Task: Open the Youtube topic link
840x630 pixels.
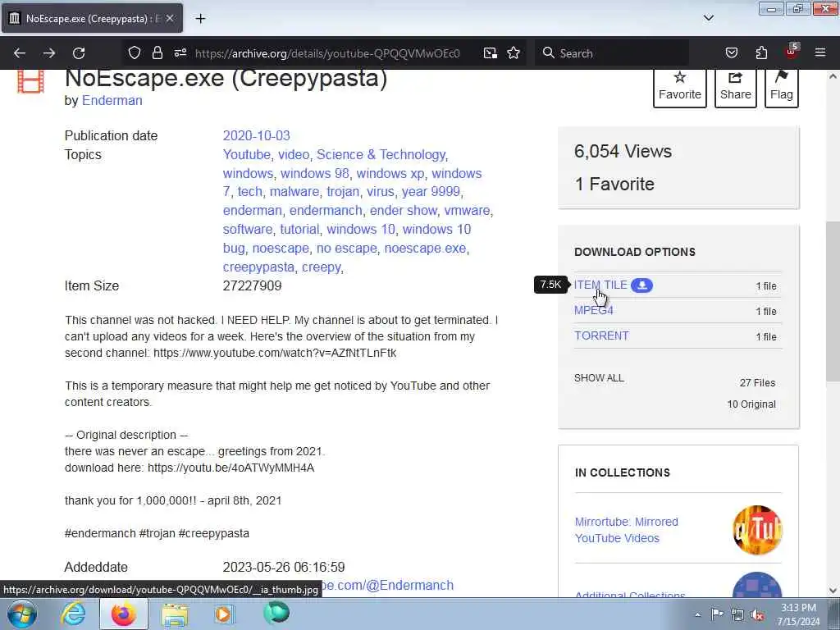Action: pos(246,155)
